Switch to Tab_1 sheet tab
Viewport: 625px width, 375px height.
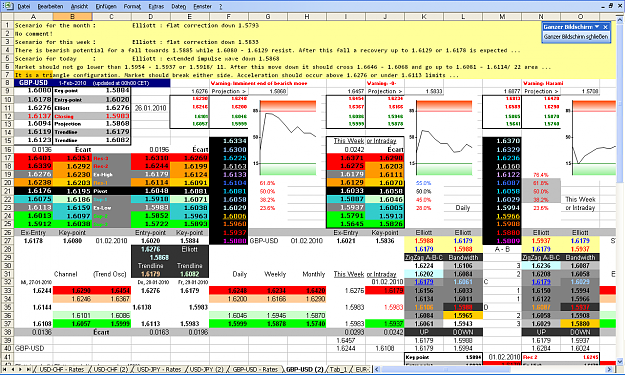[338, 369]
